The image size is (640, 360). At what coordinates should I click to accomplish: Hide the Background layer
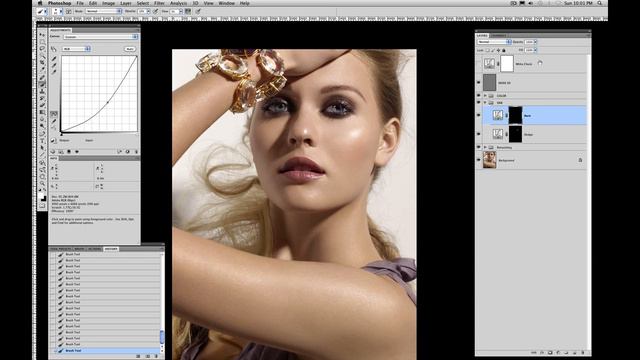pyautogui.click(x=479, y=160)
